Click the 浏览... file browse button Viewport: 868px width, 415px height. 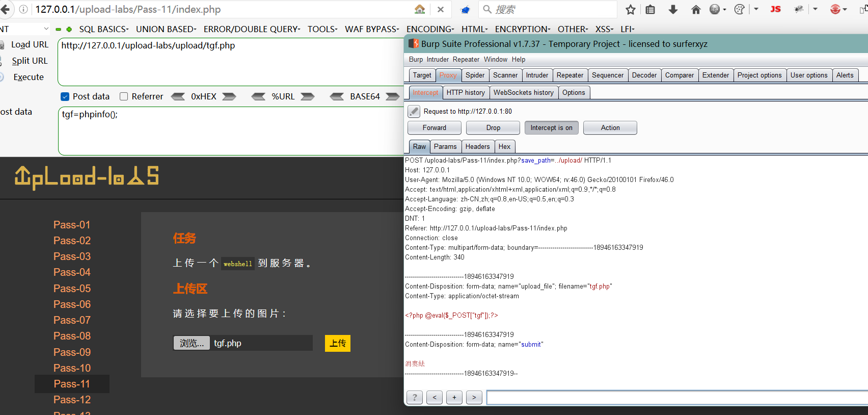[192, 343]
